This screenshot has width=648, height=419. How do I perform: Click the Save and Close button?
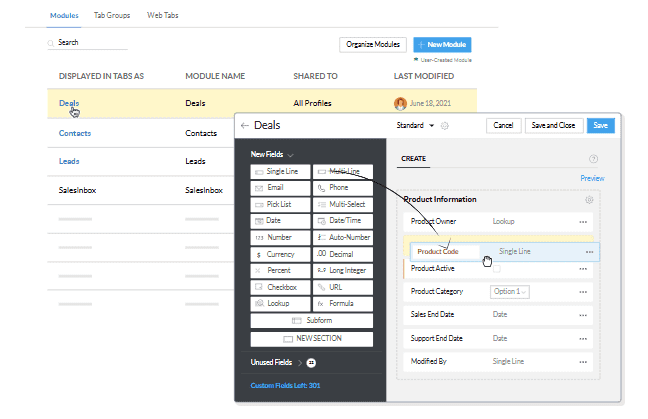pyautogui.click(x=553, y=126)
